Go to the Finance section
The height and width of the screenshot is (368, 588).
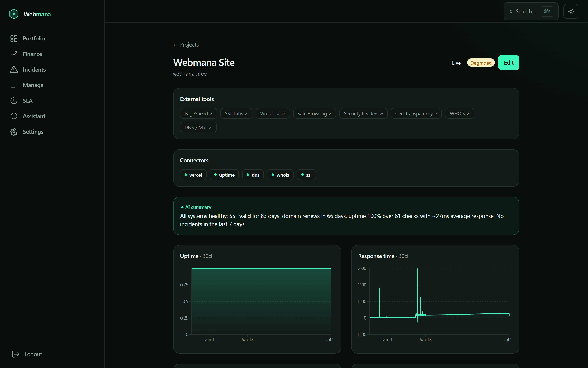coord(32,54)
